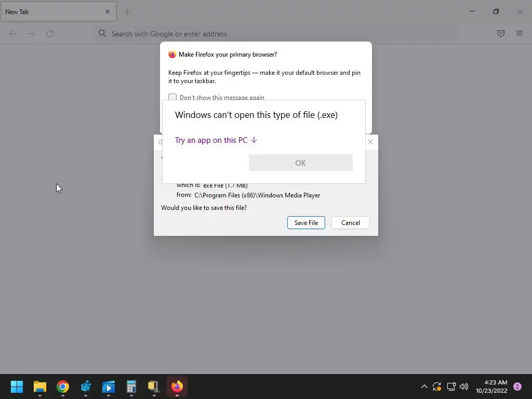
Task: Click the text 'Would you like to save this file?'
Action: [204, 208]
